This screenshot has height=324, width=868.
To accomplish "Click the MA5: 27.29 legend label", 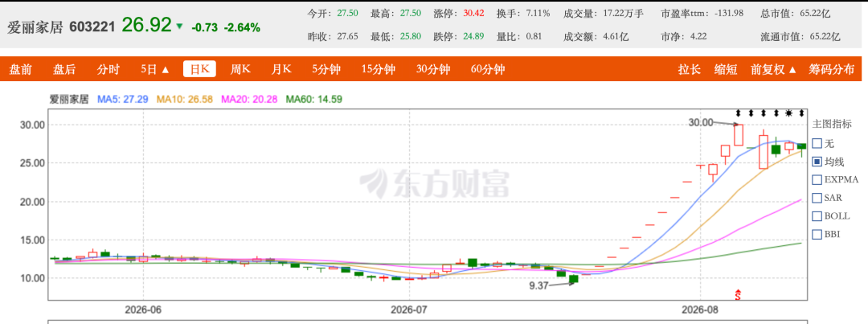I will point(123,100).
